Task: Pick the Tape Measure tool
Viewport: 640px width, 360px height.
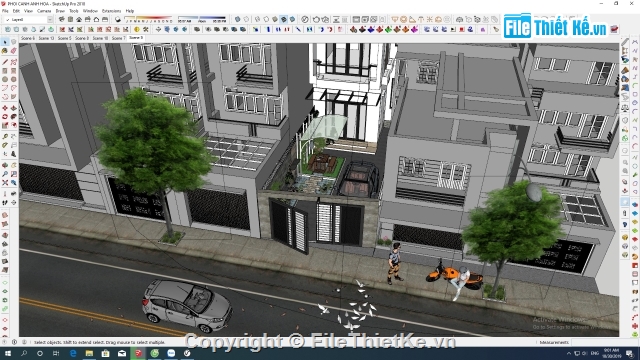Action: 5,136
